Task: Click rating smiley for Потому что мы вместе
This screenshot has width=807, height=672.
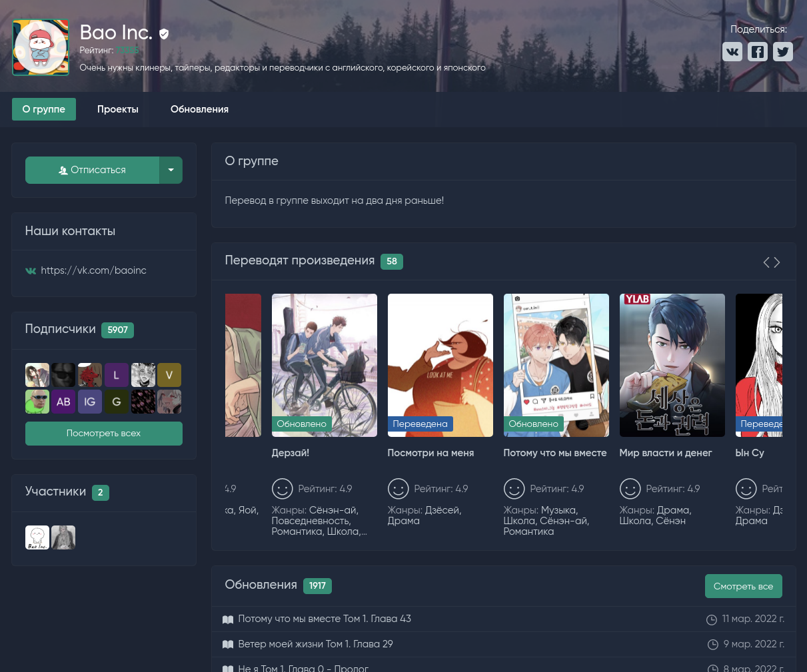Action: 514,489
